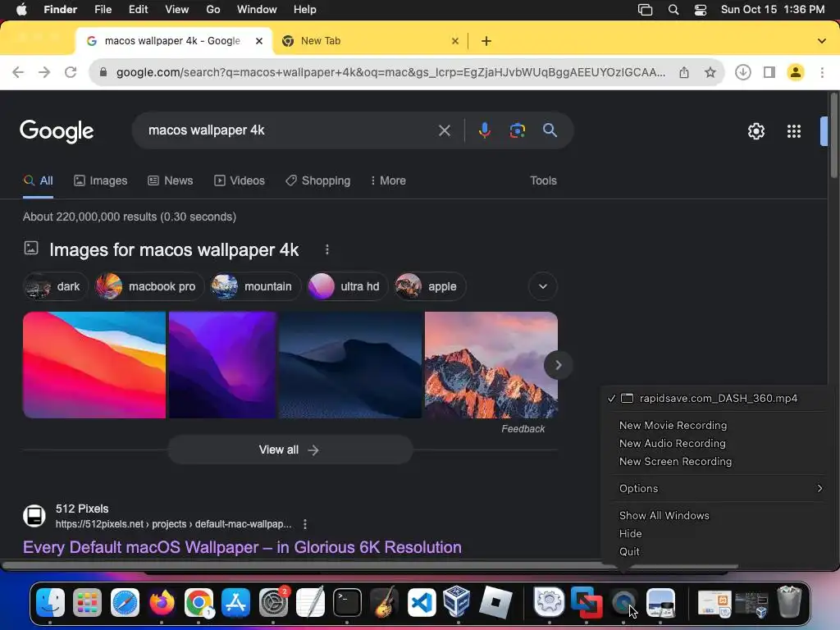Open Roblox from the Dock

tap(495, 601)
